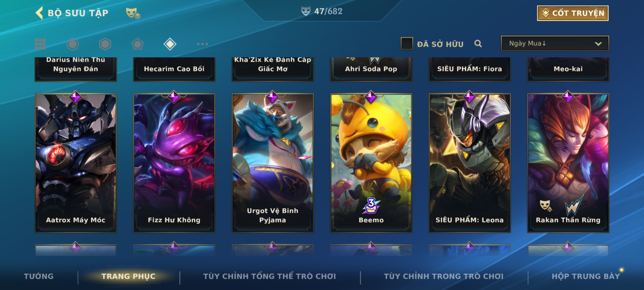Open the Hộp Trưng Bày tab
The width and height of the screenshot is (644, 290).
pos(586,276)
